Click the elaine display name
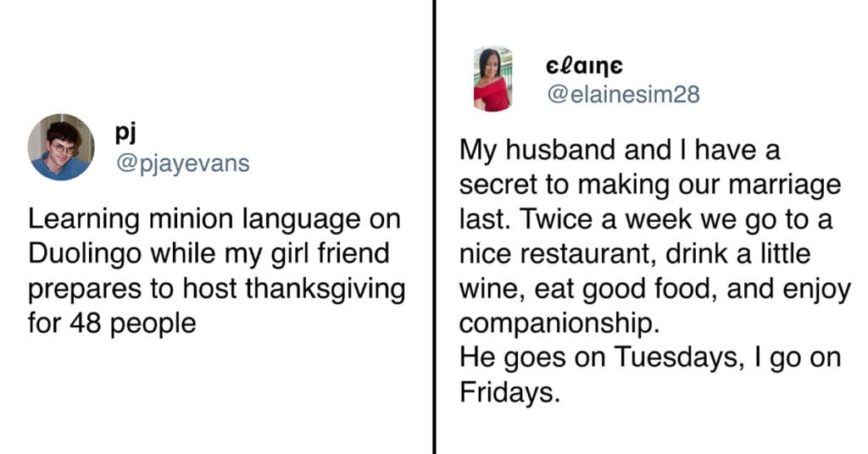 (x=584, y=67)
